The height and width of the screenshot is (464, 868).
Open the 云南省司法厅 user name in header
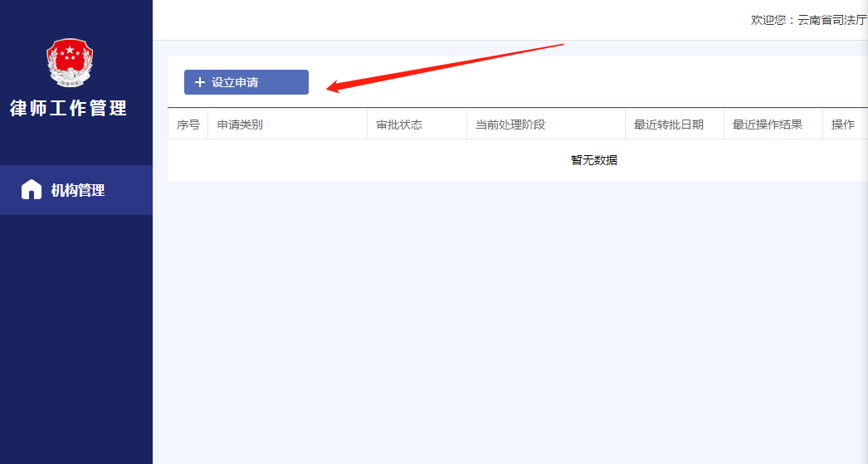[832, 20]
